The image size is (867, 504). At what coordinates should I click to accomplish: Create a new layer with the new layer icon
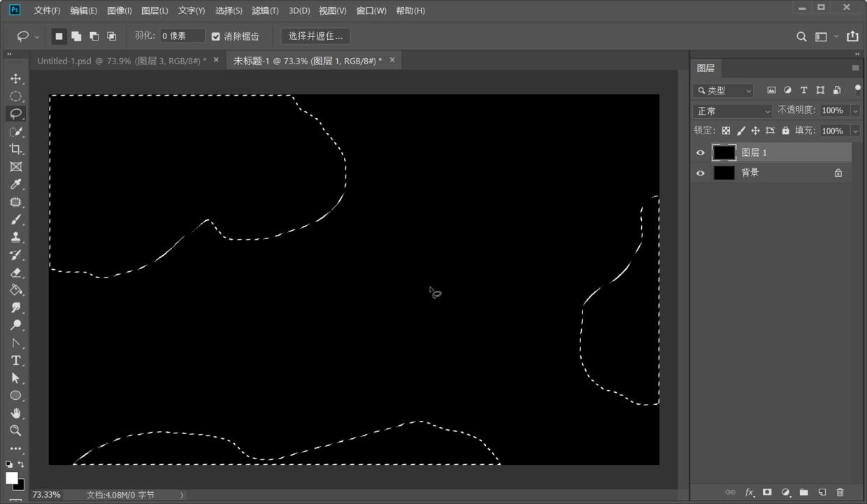tap(822, 492)
